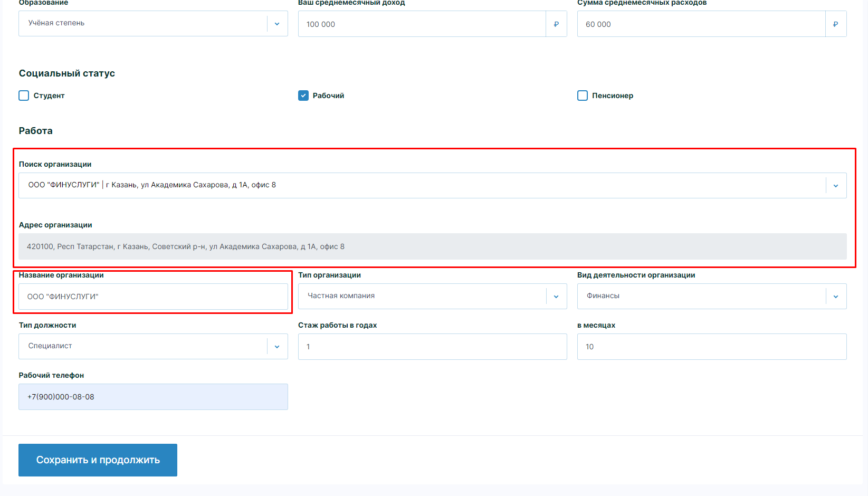
Task: Click the monthly income value 100 000
Action: [321, 24]
